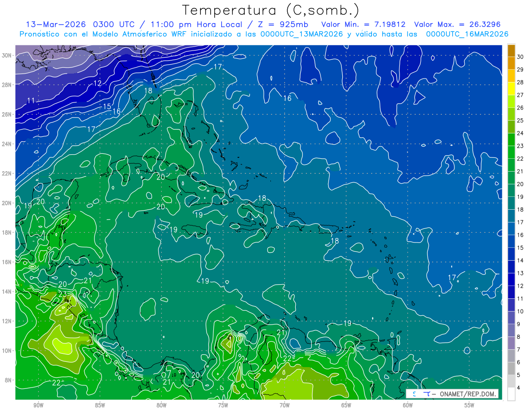This screenshot has width=532, height=411.
Task: Pick the white swatch at colorbar bottom
Action: click(x=511, y=394)
